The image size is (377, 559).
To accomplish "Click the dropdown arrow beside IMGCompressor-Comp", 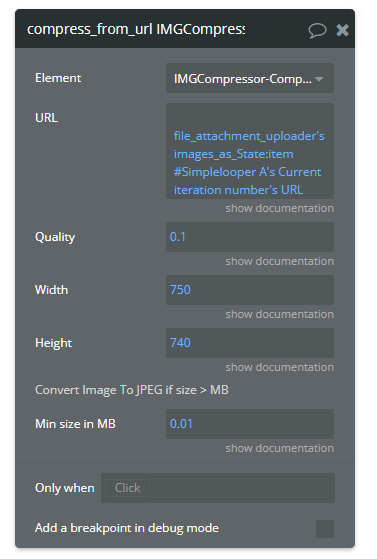I will click(x=319, y=79).
